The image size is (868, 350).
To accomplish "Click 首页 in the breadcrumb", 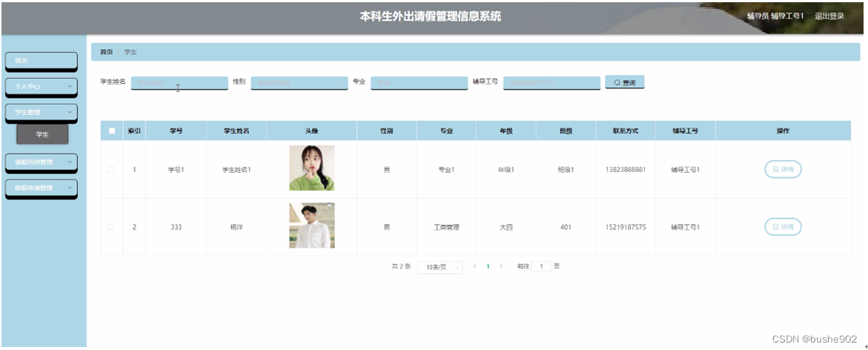I will click(106, 52).
